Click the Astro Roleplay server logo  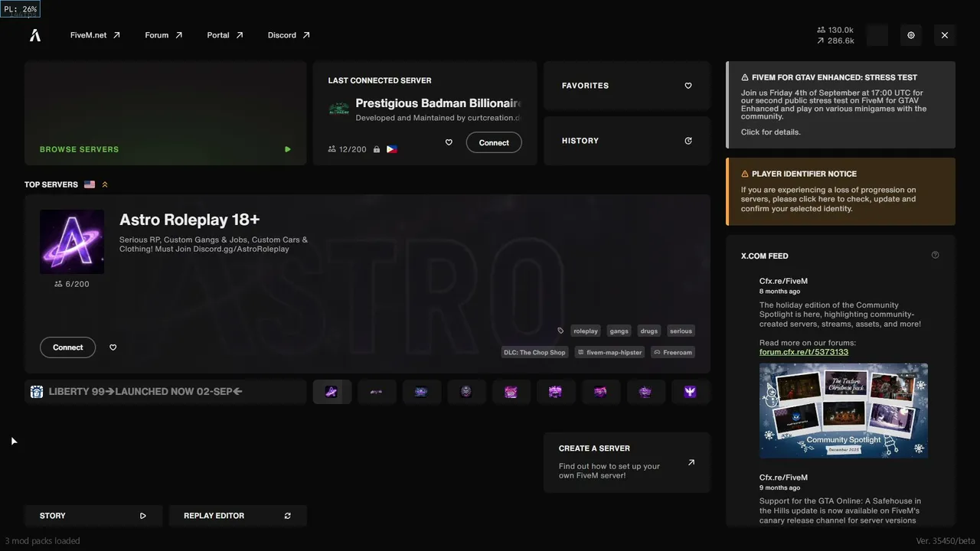[72, 242]
